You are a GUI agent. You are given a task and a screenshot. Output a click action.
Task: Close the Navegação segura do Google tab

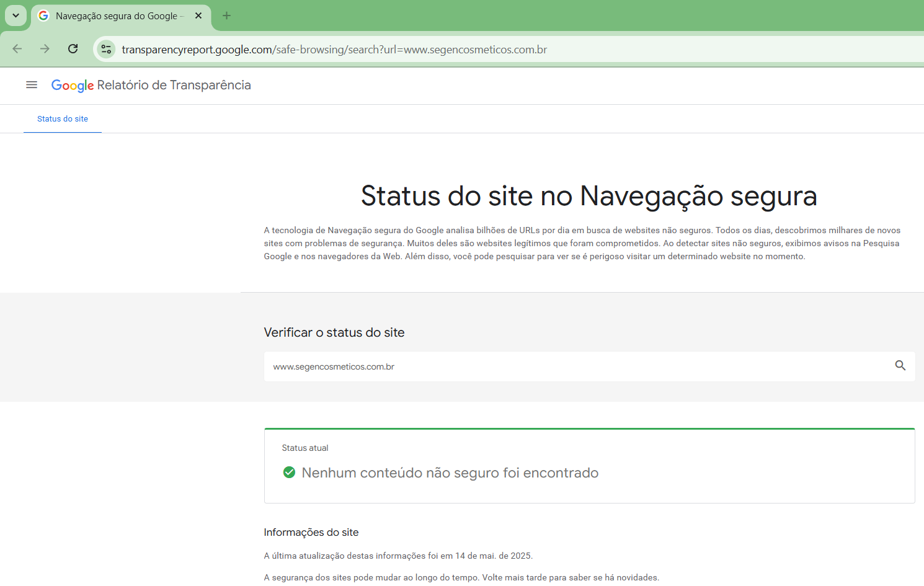198,16
